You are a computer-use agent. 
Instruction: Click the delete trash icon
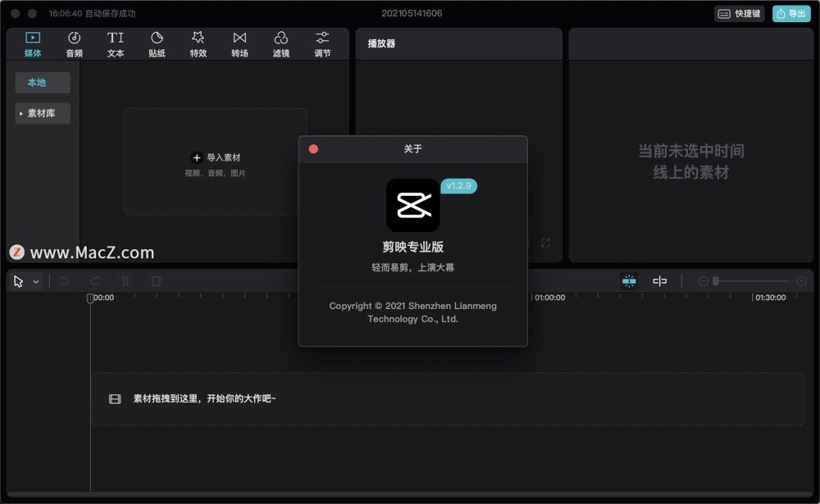point(156,281)
